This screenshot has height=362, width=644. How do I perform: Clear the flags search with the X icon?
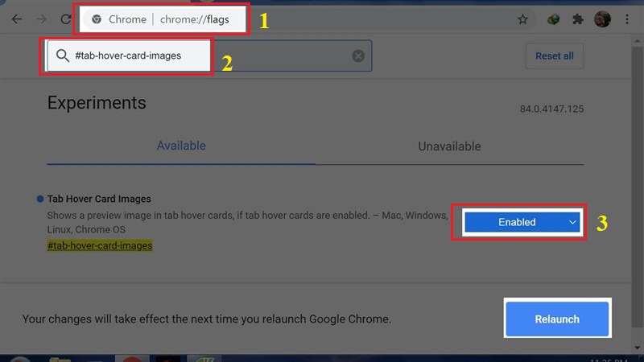(358, 56)
